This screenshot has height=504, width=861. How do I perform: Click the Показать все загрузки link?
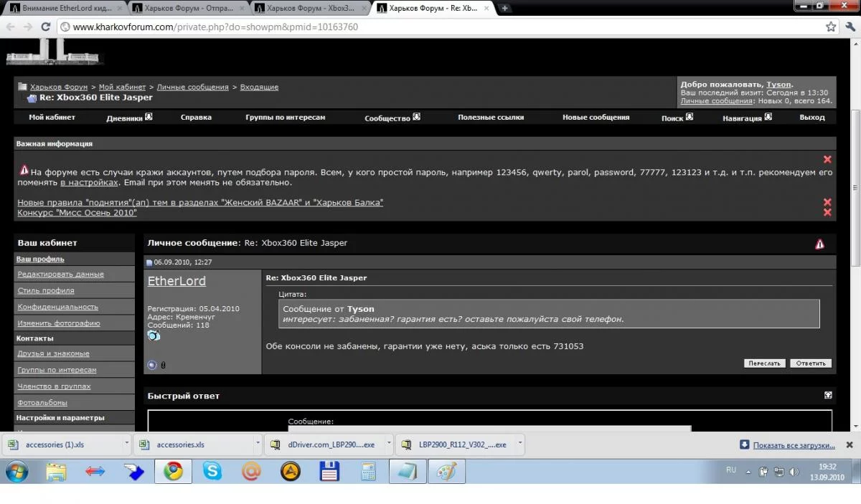794,445
